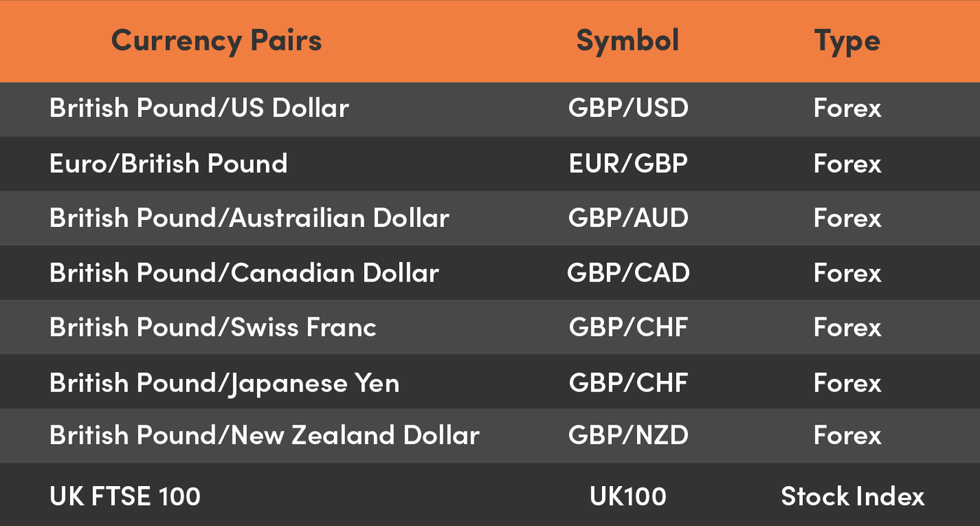Click the GBP/NZD symbol

tap(628, 436)
